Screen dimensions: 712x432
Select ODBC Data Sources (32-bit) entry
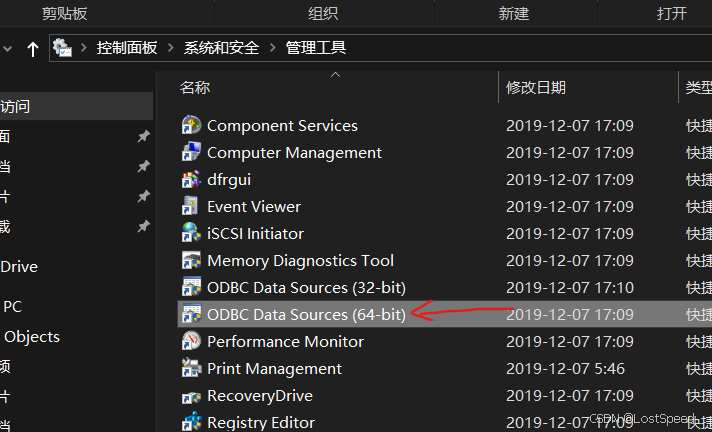(x=306, y=288)
